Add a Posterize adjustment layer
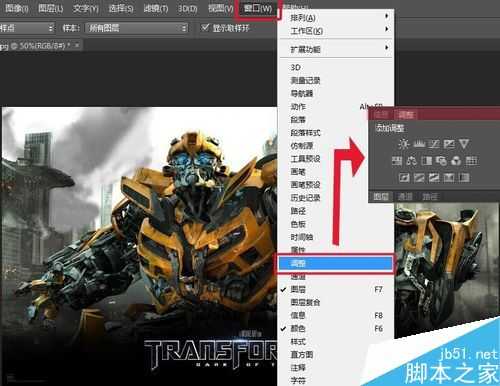 coord(419,177)
